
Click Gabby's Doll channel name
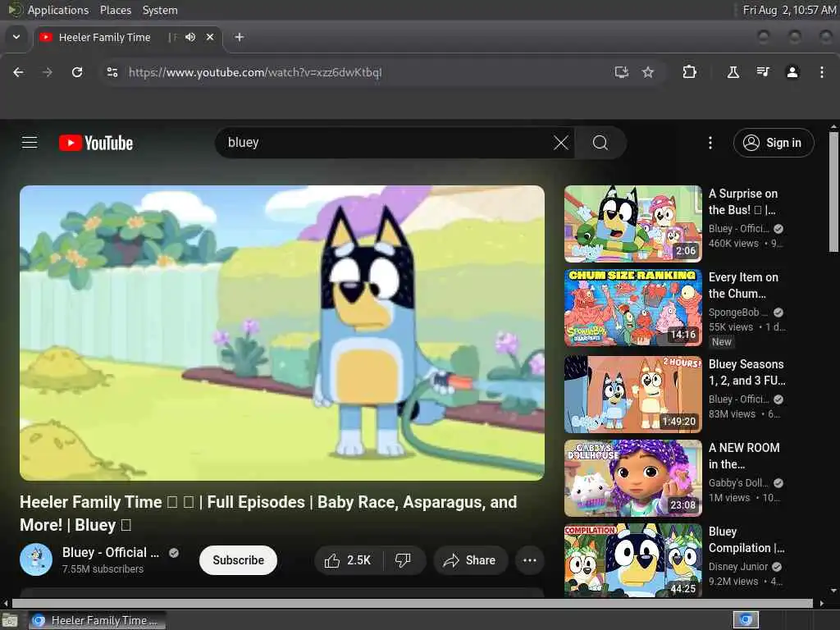coord(738,482)
